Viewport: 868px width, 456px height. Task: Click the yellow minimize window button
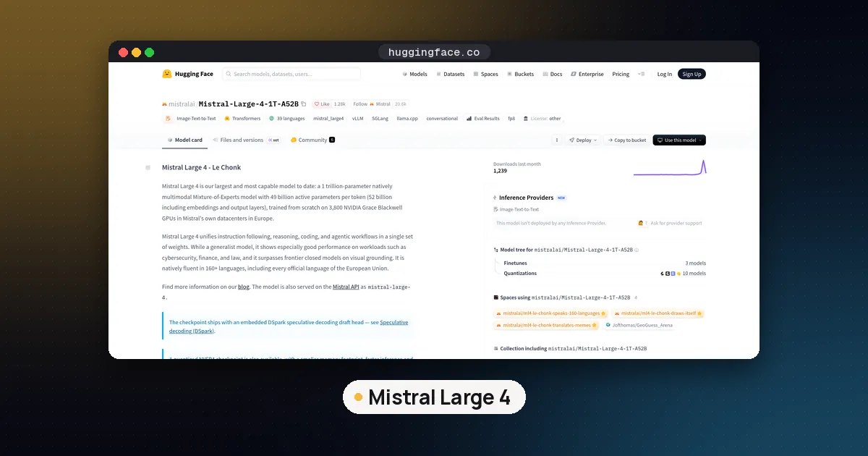tap(136, 52)
